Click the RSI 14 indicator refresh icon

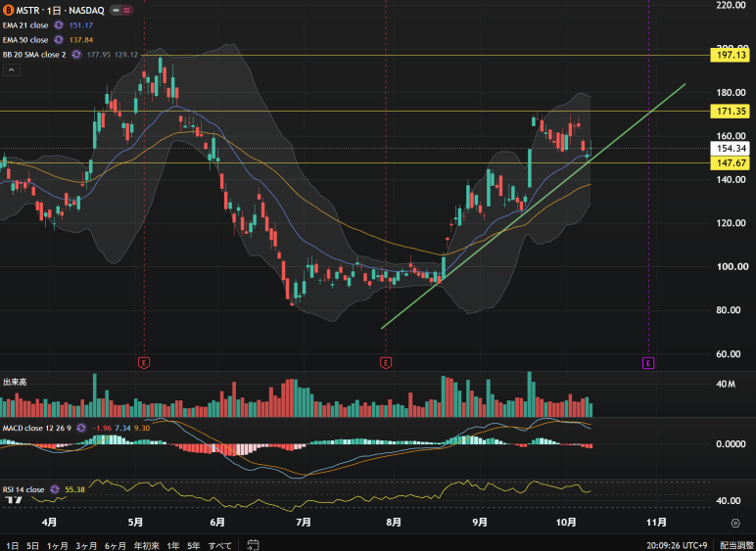[55, 489]
